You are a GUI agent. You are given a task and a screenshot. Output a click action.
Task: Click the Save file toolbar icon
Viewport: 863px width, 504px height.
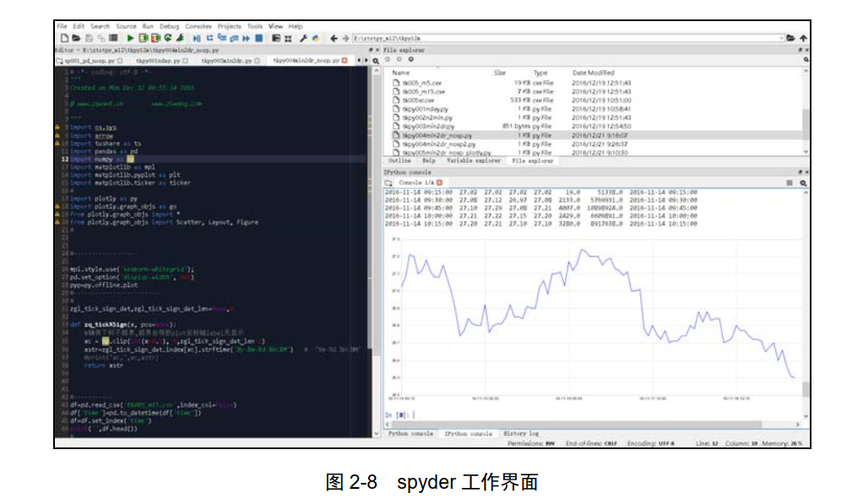tap(89, 38)
